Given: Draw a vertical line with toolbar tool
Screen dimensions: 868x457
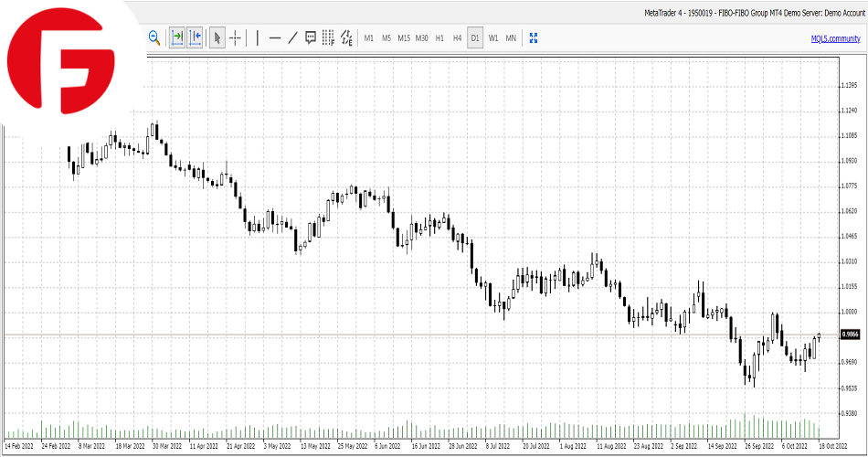Looking at the screenshot, I should coord(257,37).
